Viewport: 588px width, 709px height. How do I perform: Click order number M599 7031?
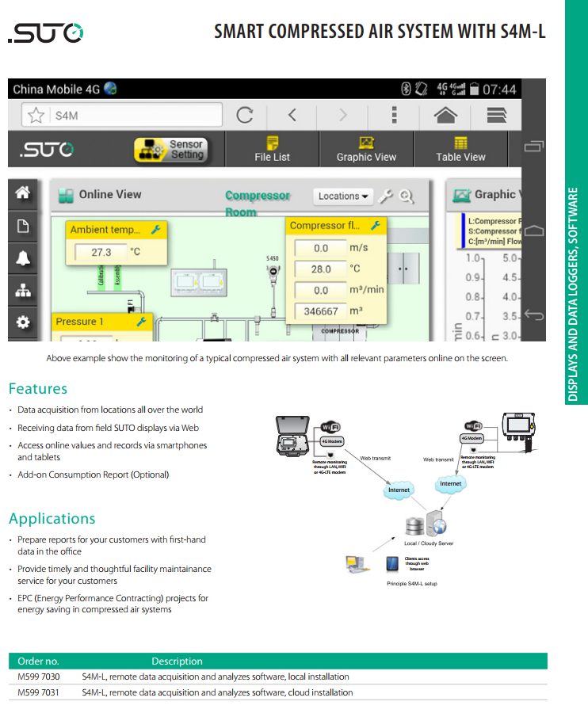coord(39,692)
